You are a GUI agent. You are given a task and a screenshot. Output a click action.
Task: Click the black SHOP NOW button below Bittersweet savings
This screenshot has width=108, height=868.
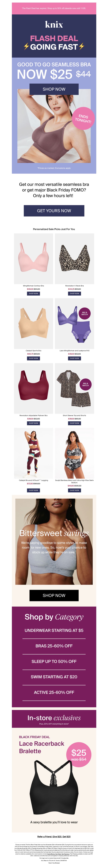tap(54, 595)
